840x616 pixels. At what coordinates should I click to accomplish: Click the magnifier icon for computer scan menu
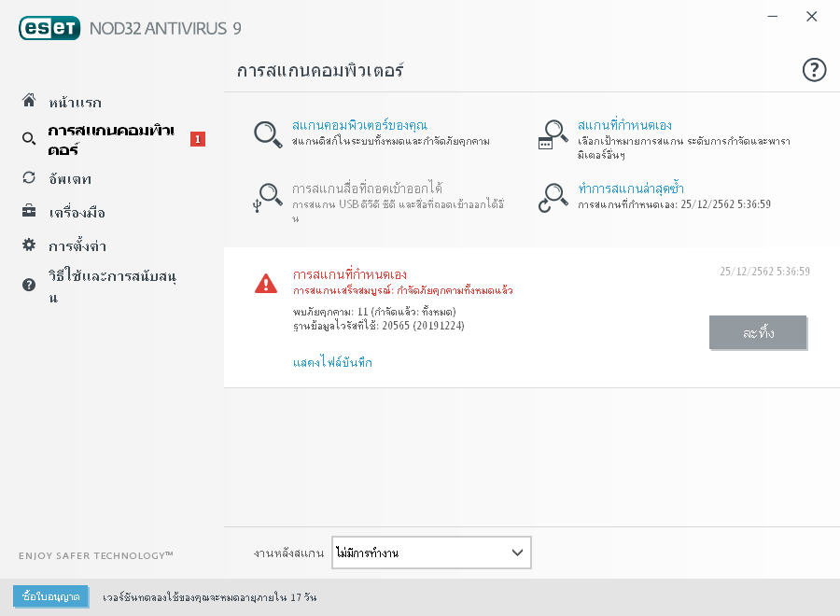(29, 139)
